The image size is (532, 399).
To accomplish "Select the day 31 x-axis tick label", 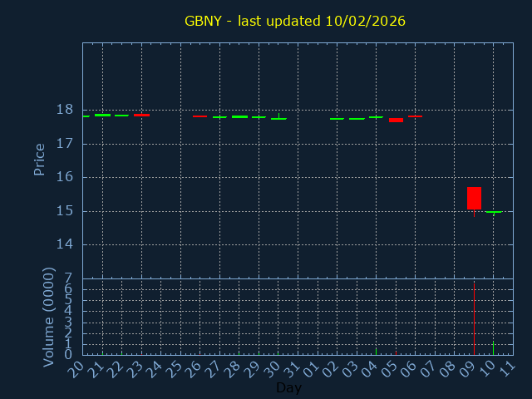I will click(x=290, y=368).
